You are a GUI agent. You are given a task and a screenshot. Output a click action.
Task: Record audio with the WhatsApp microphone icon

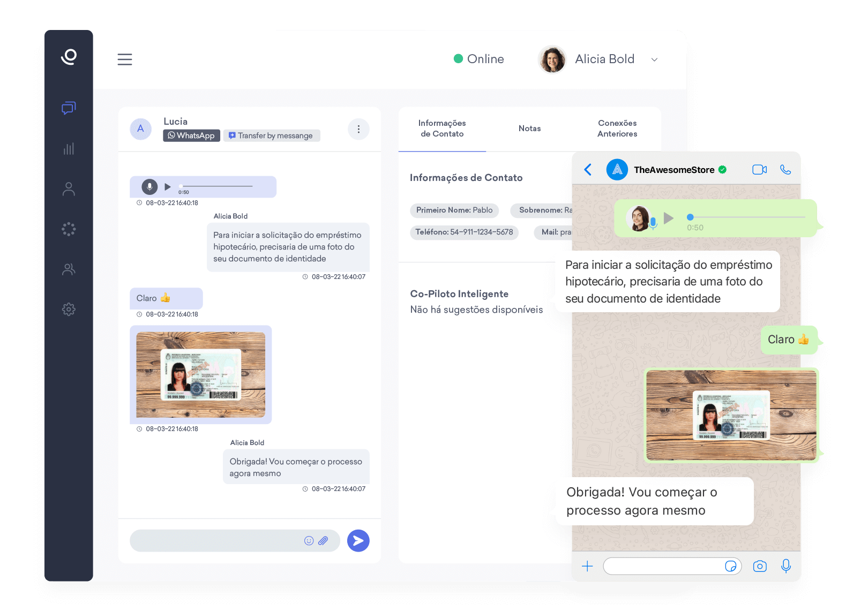pyautogui.click(x=786, y=565)
